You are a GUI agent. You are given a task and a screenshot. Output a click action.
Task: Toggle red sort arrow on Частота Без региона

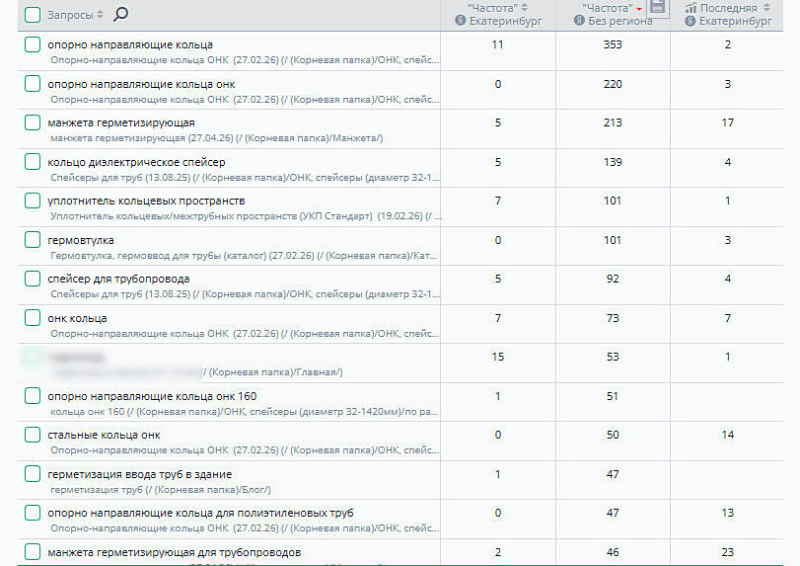(x=639, y=9)
